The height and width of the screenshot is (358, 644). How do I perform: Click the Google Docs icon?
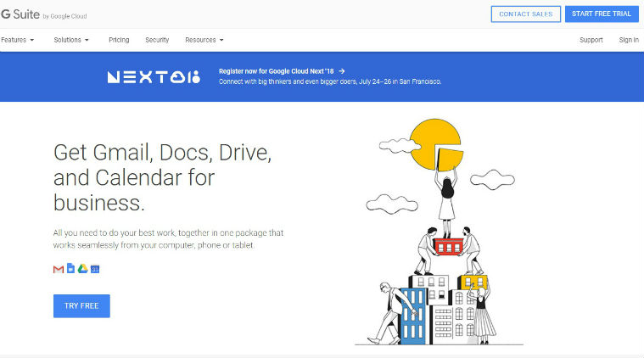tap(70, 269)
